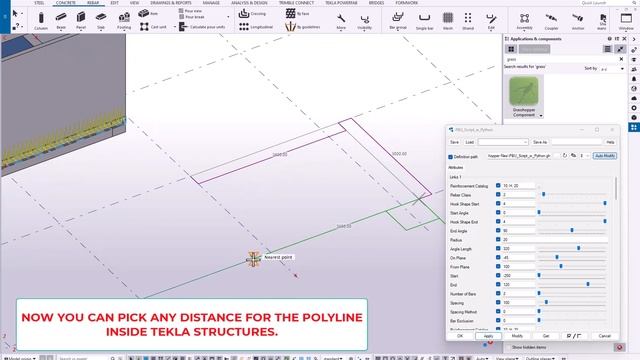The height and width of the screenshot is (360, 640).
Task: Select the Column concrete tool
Action: [41, 20]
